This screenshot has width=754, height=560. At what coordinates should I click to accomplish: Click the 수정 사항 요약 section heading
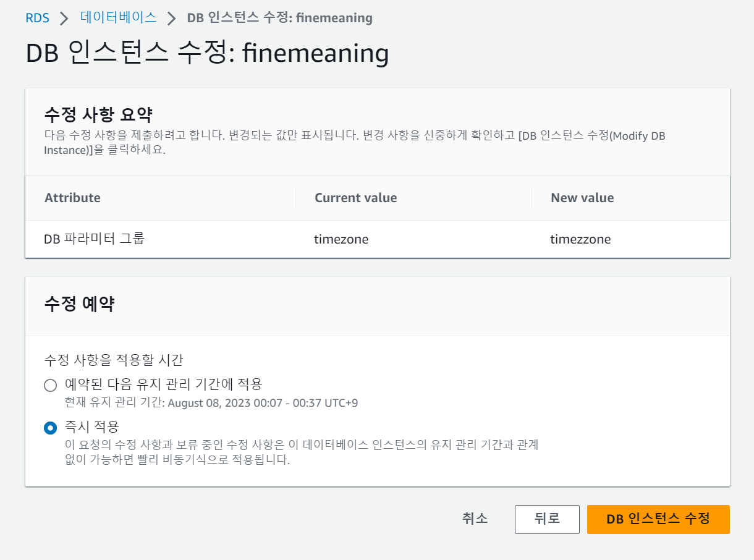(84, 111)
